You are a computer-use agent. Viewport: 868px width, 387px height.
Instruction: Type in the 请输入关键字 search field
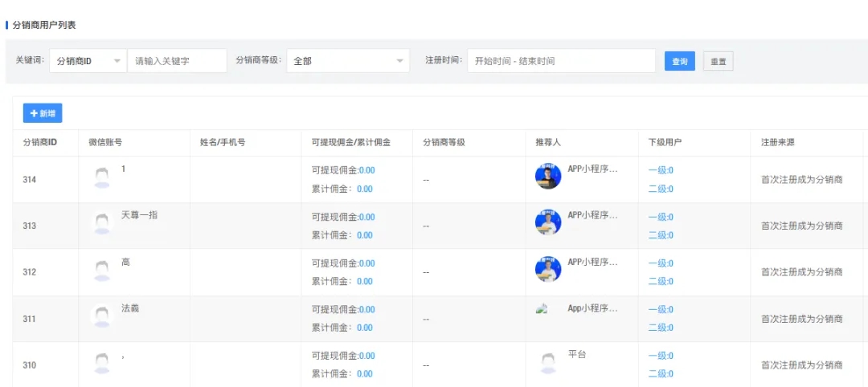pyautogui.click(x=177, y=61)
